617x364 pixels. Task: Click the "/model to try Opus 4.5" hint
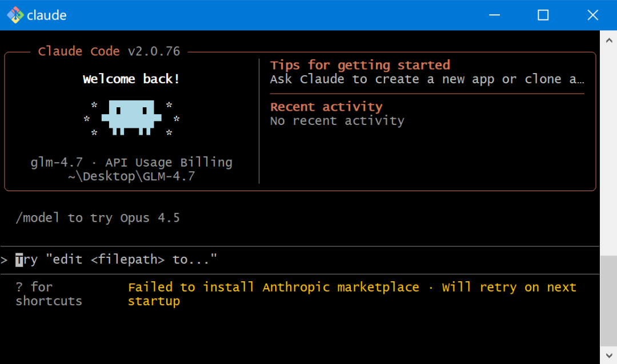[x=98, y=218]
